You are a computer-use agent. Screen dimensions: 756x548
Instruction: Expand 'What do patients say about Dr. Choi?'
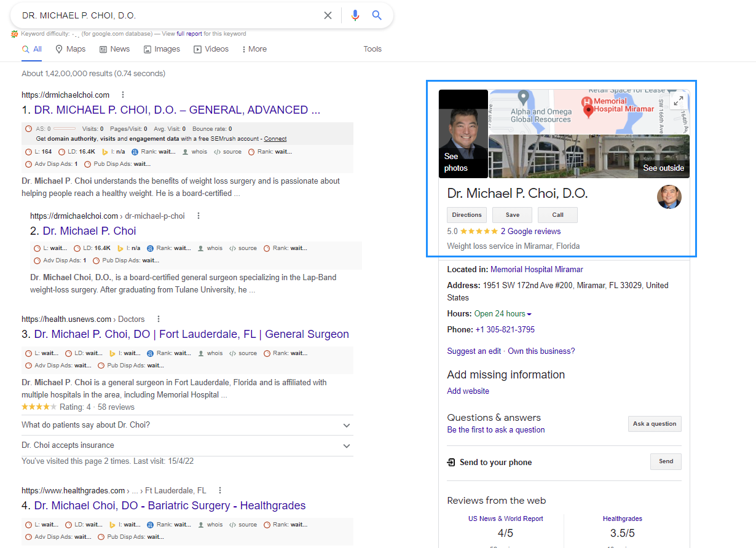click(x=187, y=425)
